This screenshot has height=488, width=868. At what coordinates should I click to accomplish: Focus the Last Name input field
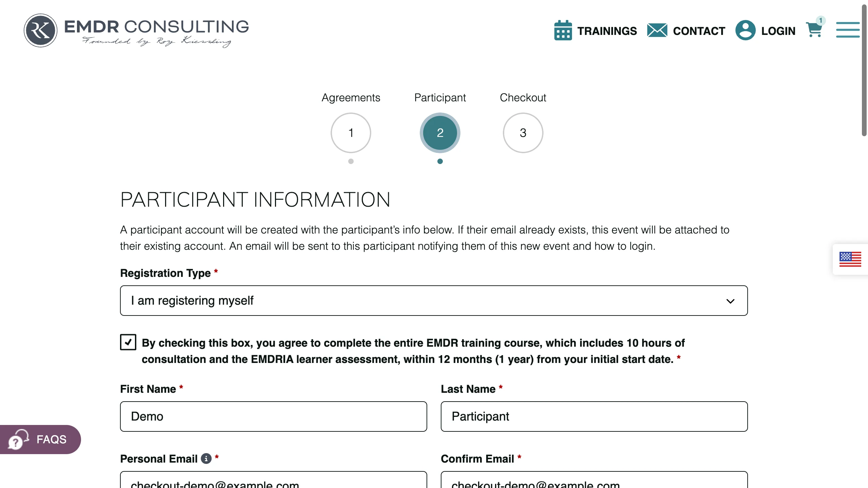[594, 416]
